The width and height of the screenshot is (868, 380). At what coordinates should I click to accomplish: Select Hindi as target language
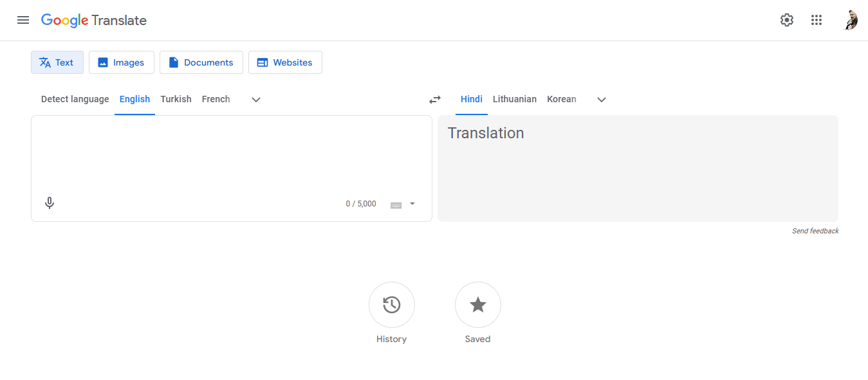tap(472, 99)
